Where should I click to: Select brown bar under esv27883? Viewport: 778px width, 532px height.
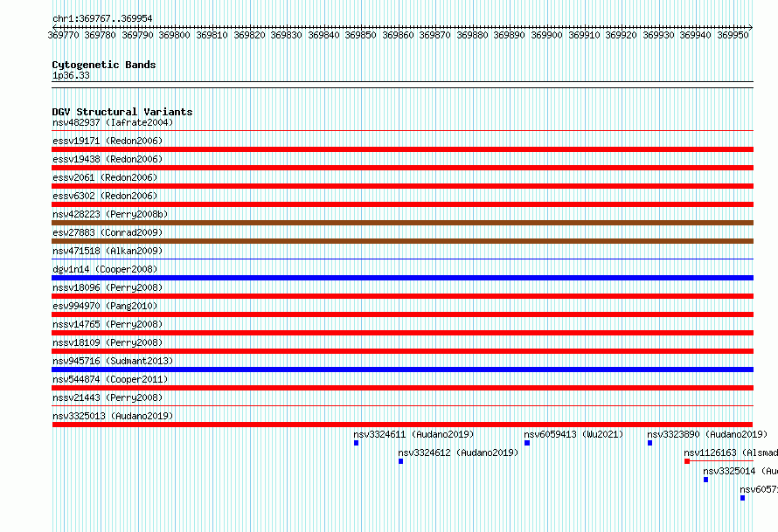pos(402,241)
